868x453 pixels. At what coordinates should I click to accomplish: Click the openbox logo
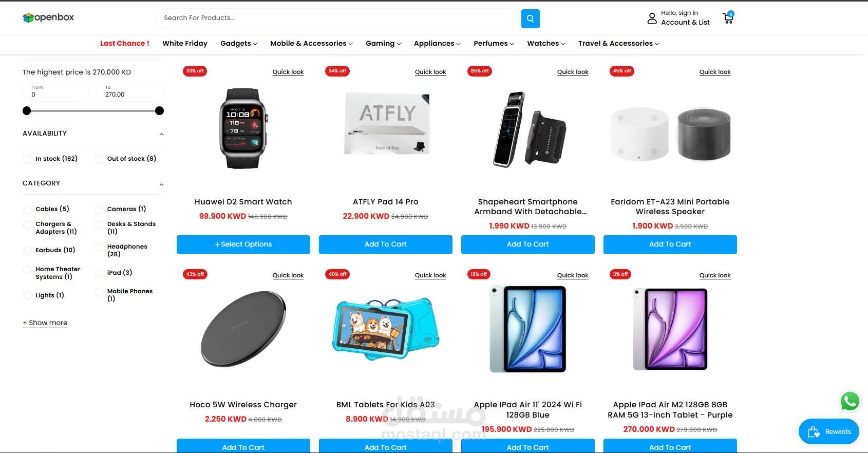pyautogui.click(x=49, y=17)
